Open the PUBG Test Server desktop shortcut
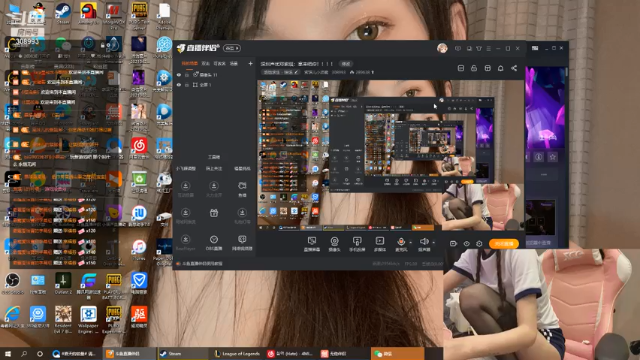640x360 pixels. pyautogui.click(x=139, y=15)
